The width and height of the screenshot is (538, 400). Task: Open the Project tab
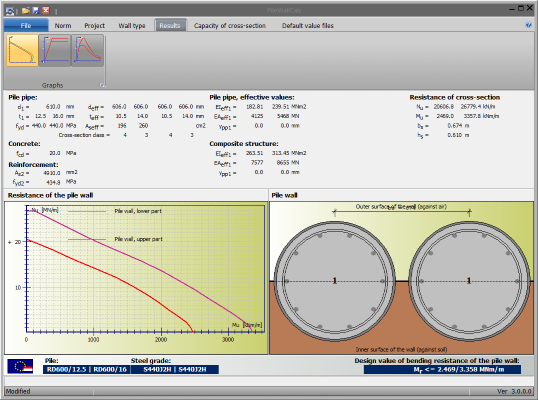pyautogui.click(x=94, y=26)
